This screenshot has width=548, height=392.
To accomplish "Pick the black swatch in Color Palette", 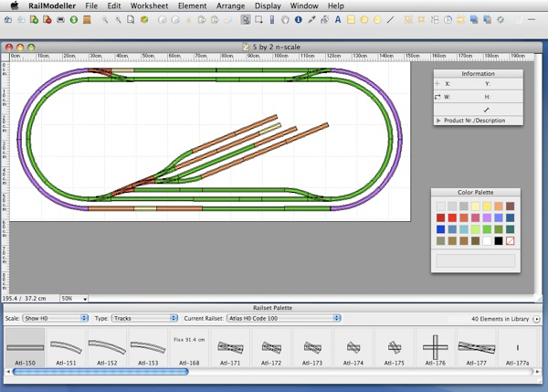I will (x=497, y=240).
